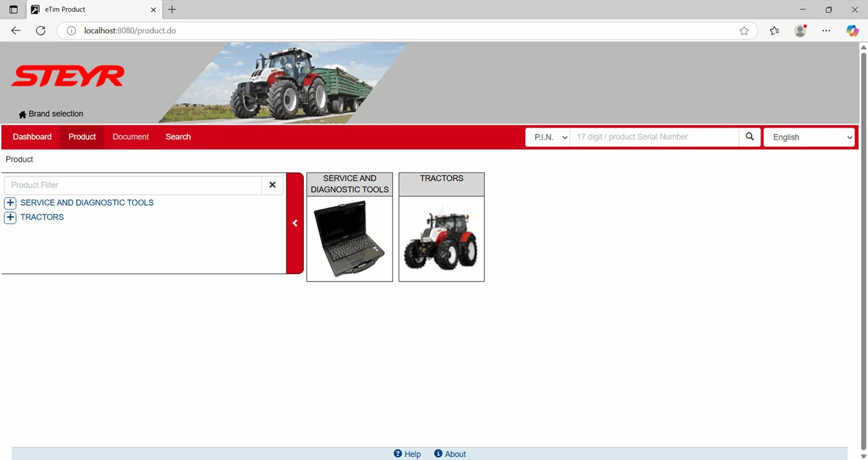
Task: Click the TRACTORS card header
Action: pos(441,184)
